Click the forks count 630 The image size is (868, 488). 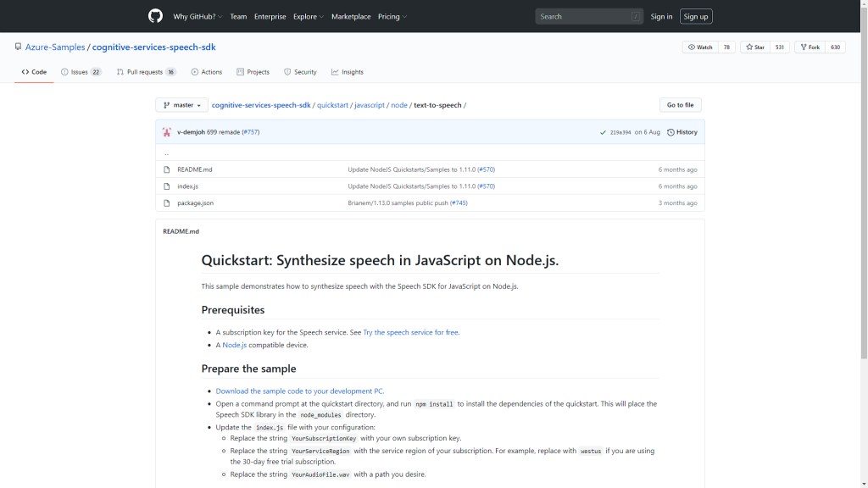pyautogui.click(x=835, y=47)
